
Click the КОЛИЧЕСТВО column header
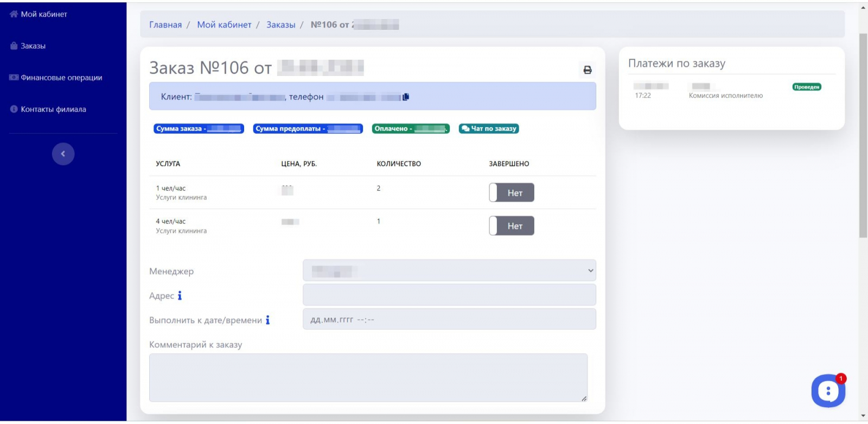pos(399,164)
